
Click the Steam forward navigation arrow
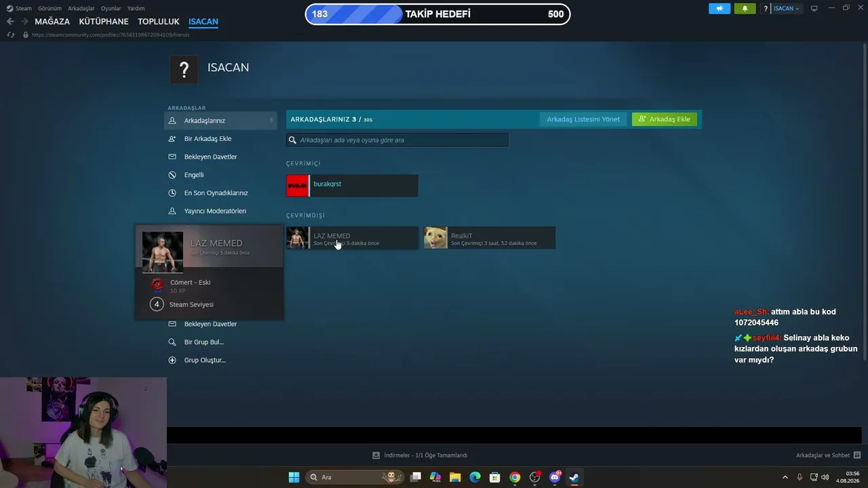(24, 22)
